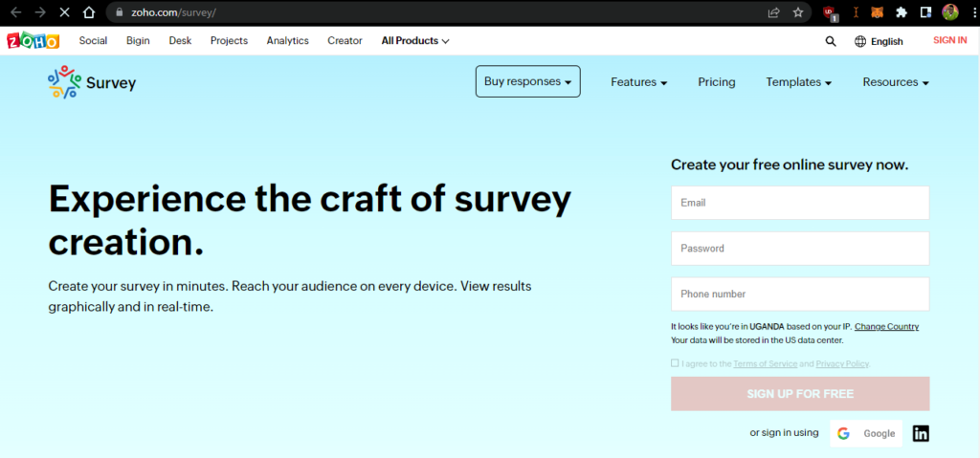This screenshot has width=980, height=458.
Task: Open the Buy responses dropdown
Action: pos(528,81)
